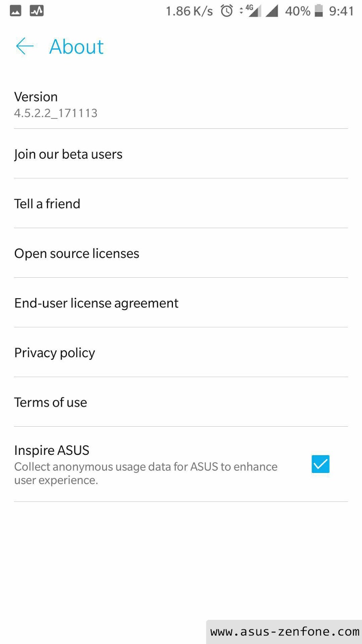Viewport: 362px width, 644px height.
Task: Tap the Inspire ASUS title text
Action: (51, 450)
